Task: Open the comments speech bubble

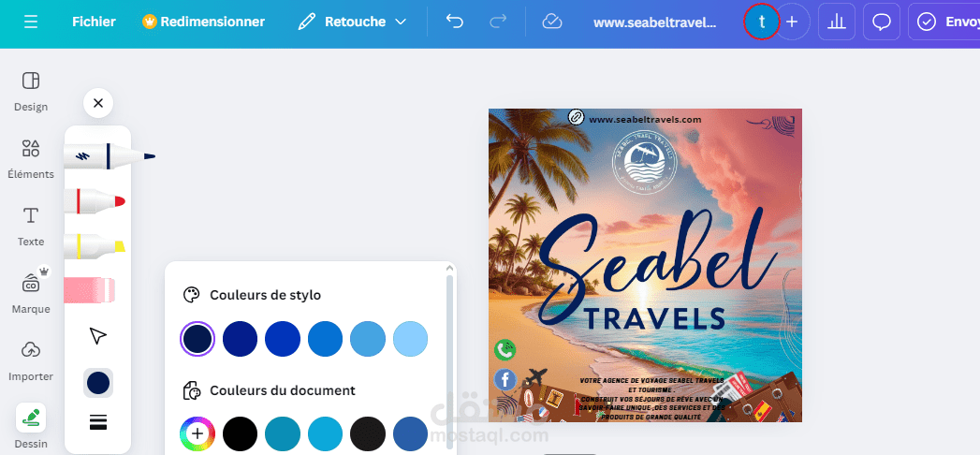Action: (881, 22)
